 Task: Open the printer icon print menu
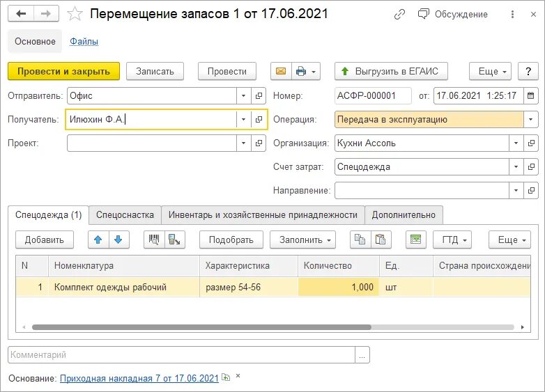tap(306, 71)
